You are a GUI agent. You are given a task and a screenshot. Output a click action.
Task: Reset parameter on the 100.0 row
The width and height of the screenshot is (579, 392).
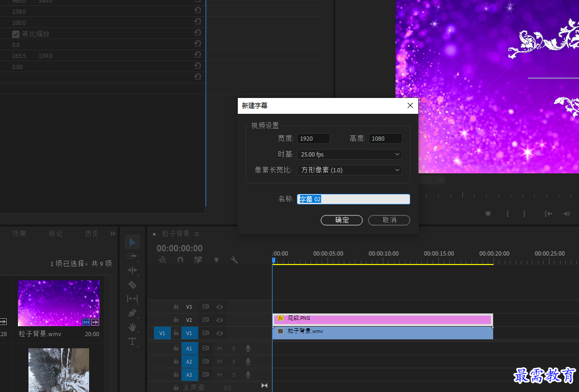pyautogui.click(x=198, y=22)
